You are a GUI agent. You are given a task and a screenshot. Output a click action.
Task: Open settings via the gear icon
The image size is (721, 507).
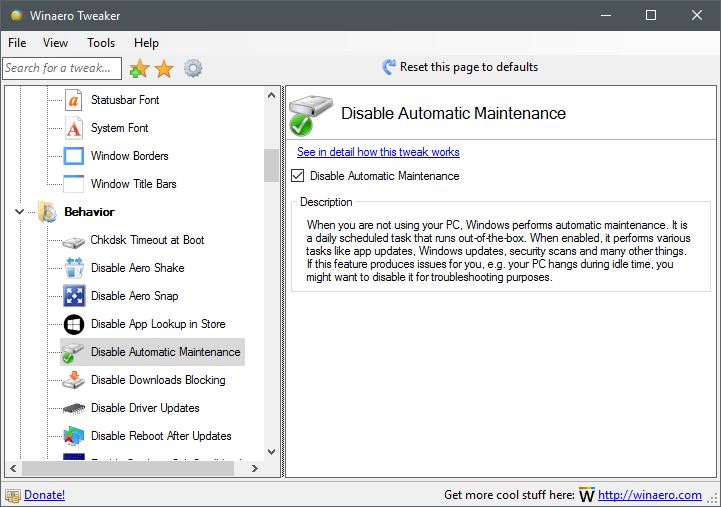tap(193, 68)
